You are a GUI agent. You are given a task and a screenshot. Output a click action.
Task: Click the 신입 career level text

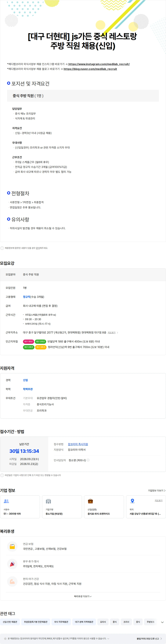click(x=25, y=380)
